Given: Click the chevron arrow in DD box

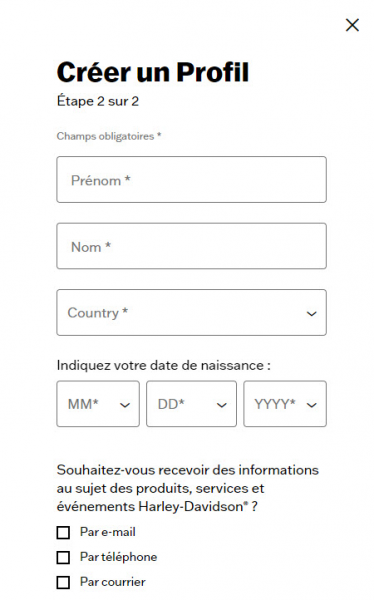Looking at the screenshot, I should [x=222, y=405].
